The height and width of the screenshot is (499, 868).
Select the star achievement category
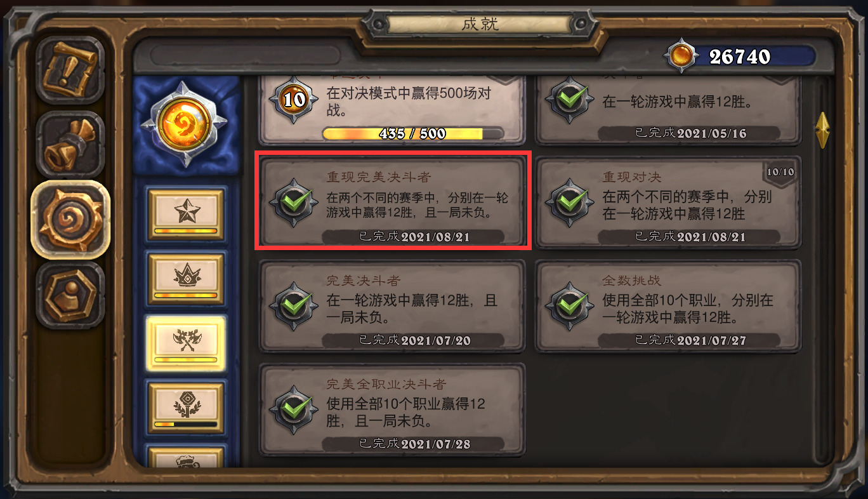click(185, 214)
